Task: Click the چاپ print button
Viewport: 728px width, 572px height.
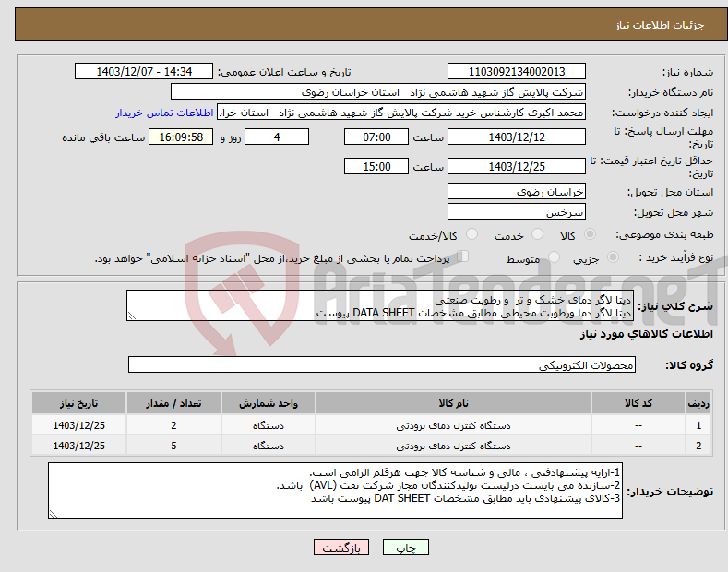Action: pyautogui.click(x=405, y=547)
